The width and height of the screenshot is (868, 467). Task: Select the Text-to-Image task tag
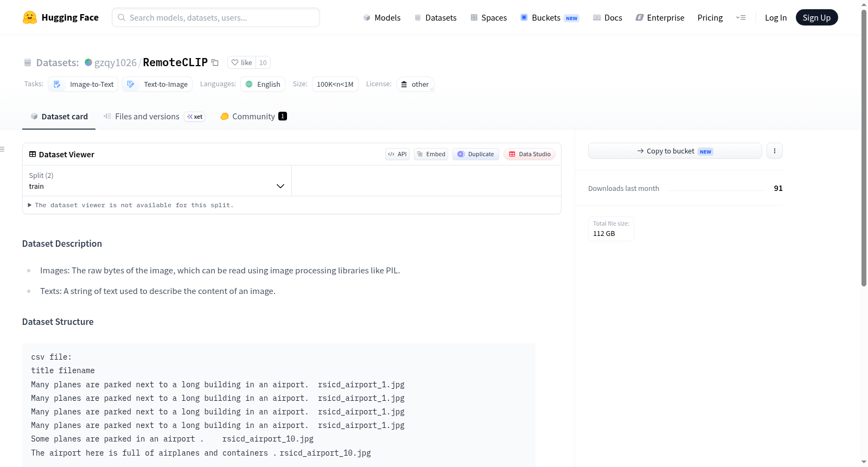[x=157, y=84]
